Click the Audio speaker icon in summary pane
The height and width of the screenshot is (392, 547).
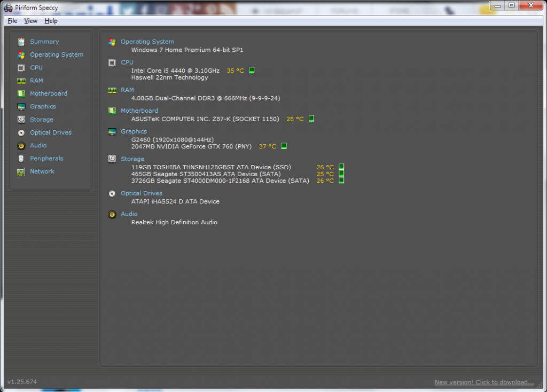pyautogui.click(x=112, y=215)
